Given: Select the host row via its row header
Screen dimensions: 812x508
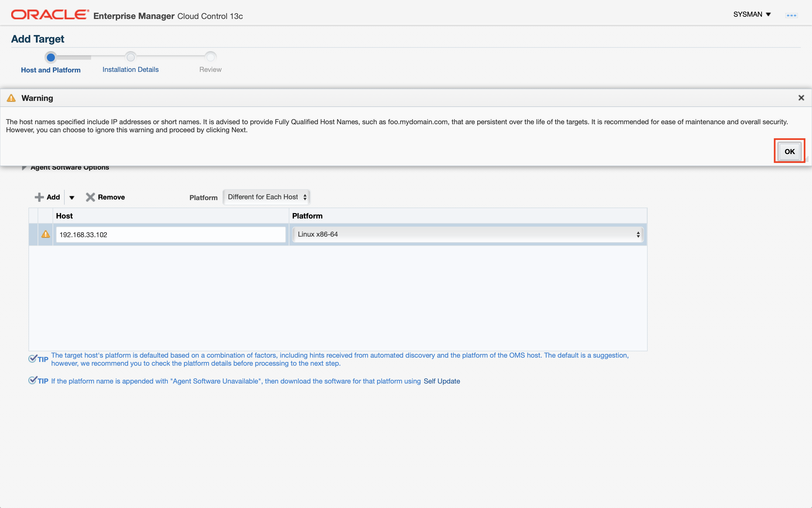Looking at the screenshot, I should point(33,235).
